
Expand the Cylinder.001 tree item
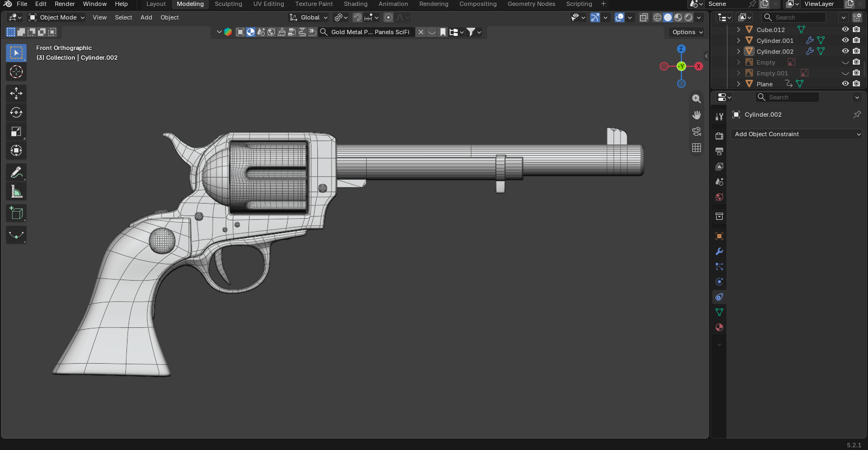(738, 40)
